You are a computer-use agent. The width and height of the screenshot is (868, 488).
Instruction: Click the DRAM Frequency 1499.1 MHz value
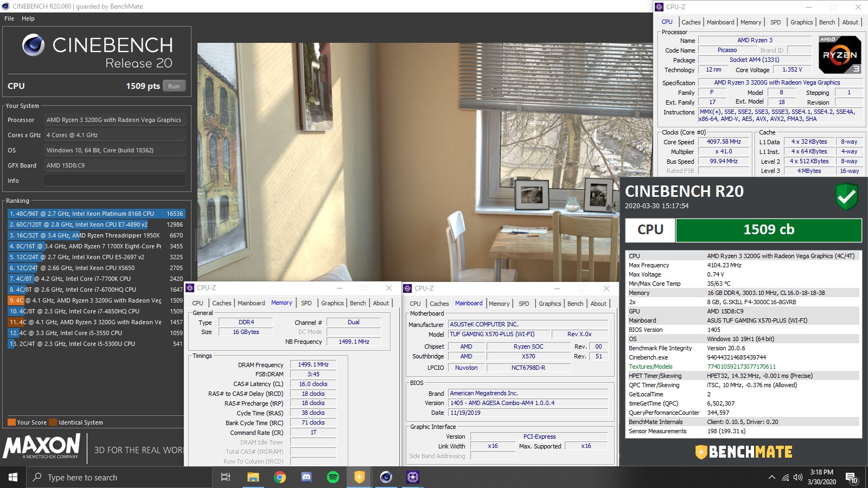point(313,364)
